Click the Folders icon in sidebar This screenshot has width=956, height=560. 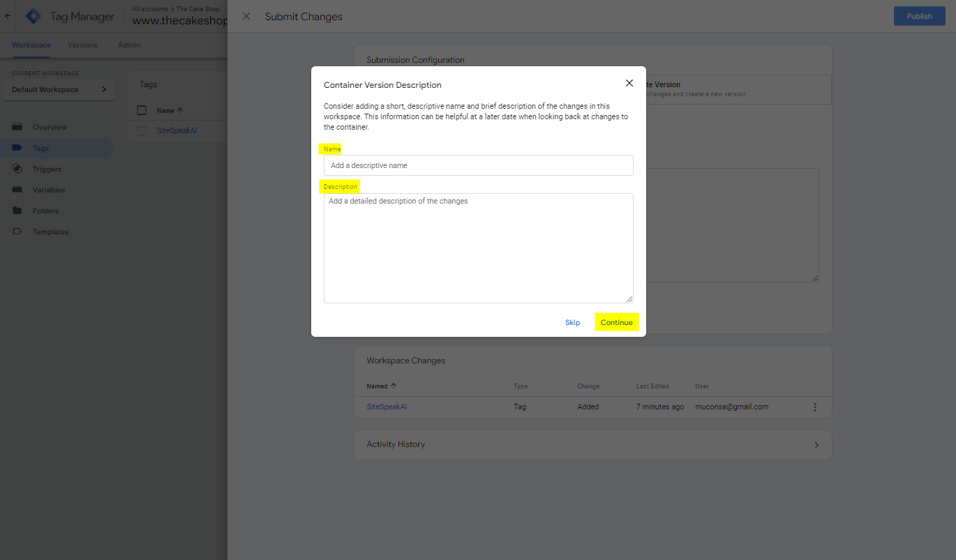(17, 211)
